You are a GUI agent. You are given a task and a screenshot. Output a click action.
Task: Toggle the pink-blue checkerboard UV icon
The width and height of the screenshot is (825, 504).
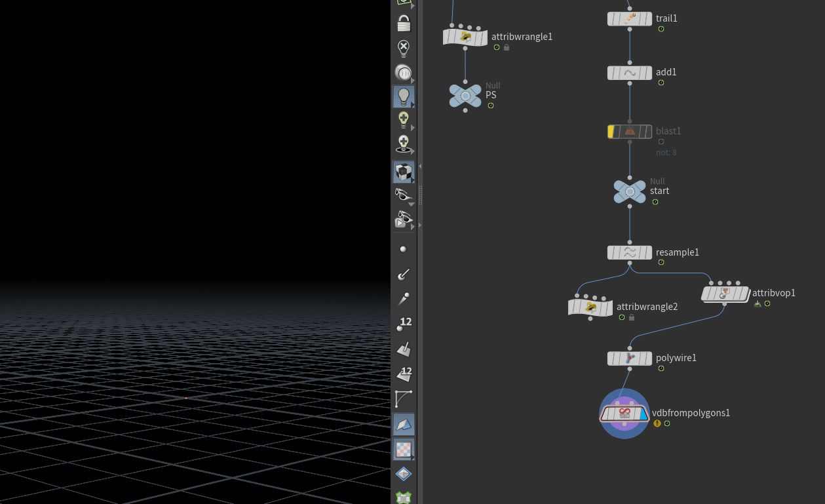[404, 449]
